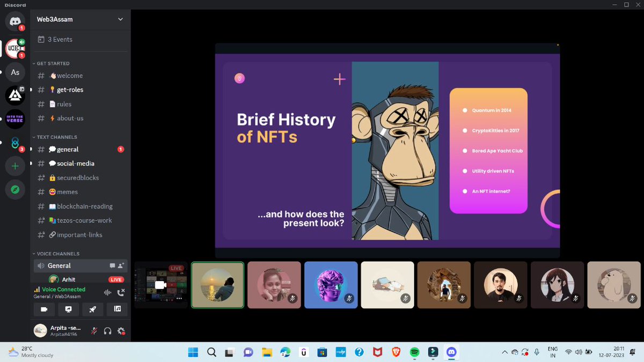
Task: Open File Explorer from the taskbar
Action: coord(267,352)
